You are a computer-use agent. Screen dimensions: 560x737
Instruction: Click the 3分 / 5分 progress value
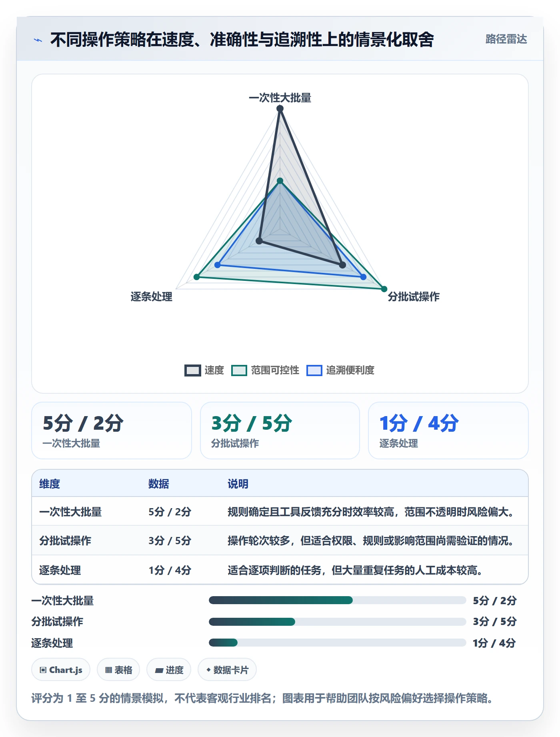click(x=495, y=621)
